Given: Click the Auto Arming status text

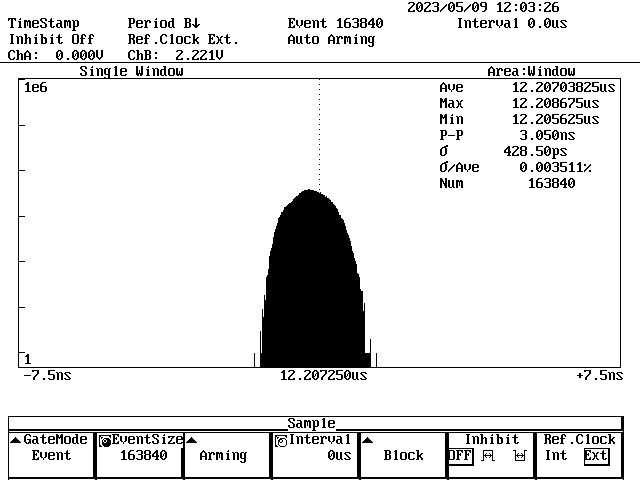Looking at the screenshot, I should (x=331, y=40).
